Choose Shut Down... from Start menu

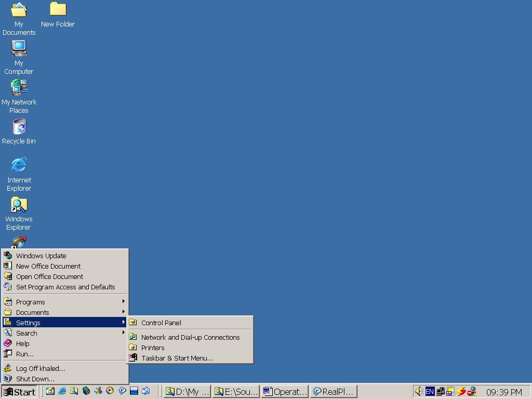tap(65, 379)
